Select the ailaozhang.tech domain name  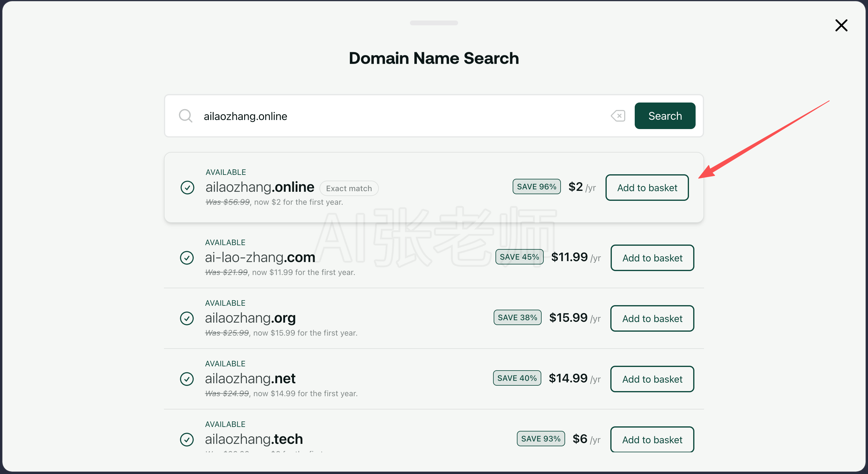[254, 439]
